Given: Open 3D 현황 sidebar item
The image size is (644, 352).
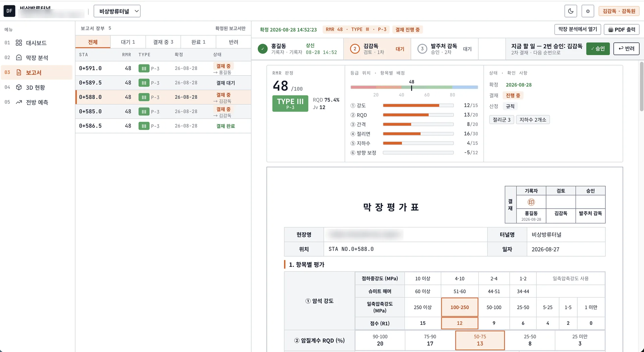Looking at the screenshot, I should tap(36, 87).
